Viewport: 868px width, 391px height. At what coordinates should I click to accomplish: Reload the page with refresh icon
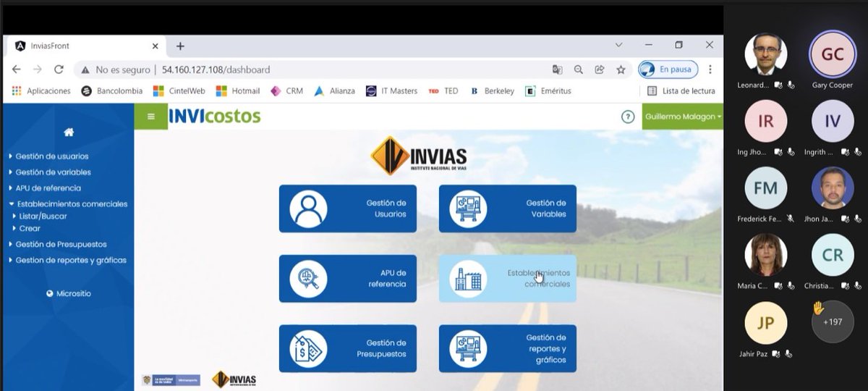tap(59, 70)
